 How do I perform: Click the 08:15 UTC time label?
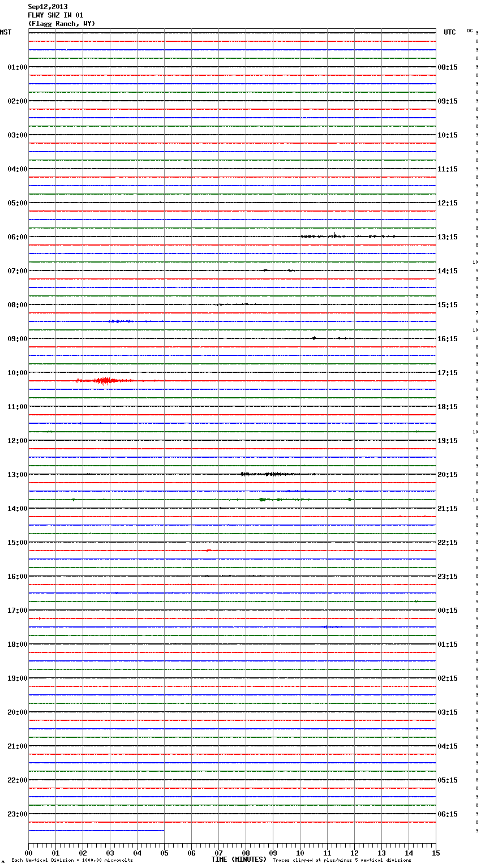(x=448, y=67)
